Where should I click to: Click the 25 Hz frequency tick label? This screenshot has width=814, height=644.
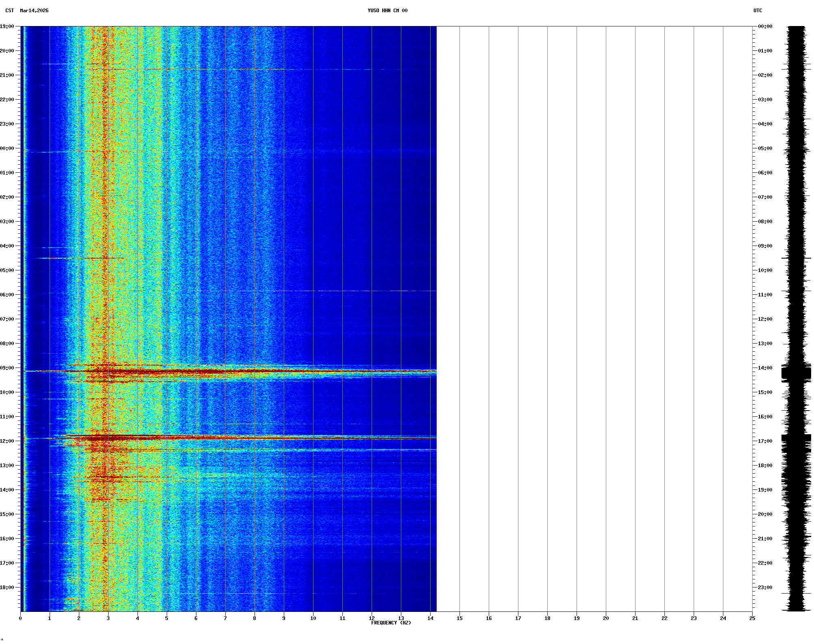coord(752,618)
